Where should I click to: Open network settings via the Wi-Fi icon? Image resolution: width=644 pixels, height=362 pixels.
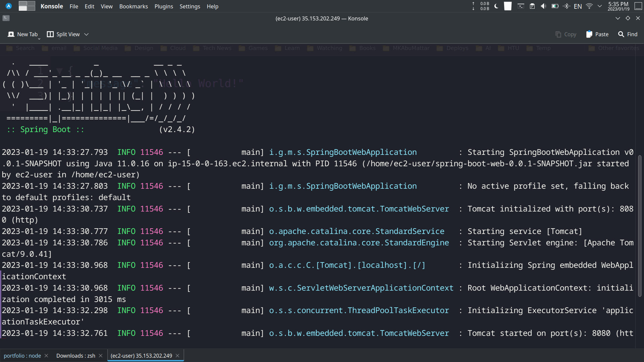coord(589,6)
